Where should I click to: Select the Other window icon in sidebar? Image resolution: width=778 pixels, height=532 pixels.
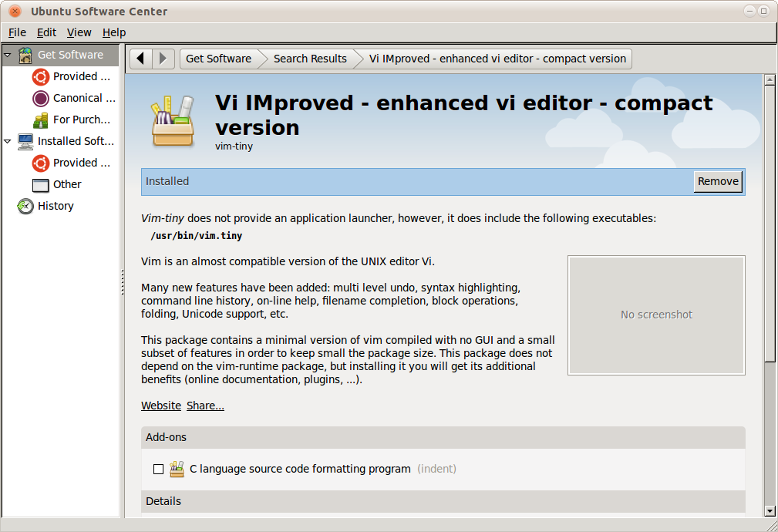(41, 184)
